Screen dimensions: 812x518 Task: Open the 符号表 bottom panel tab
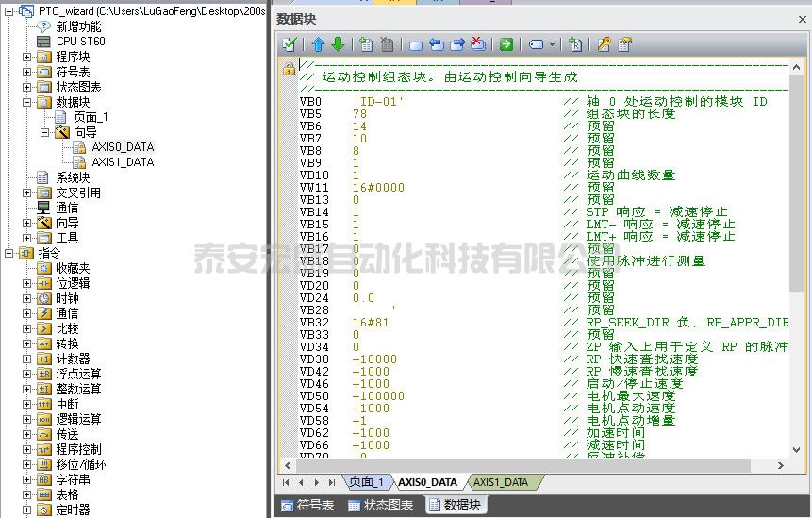point(307,506)
